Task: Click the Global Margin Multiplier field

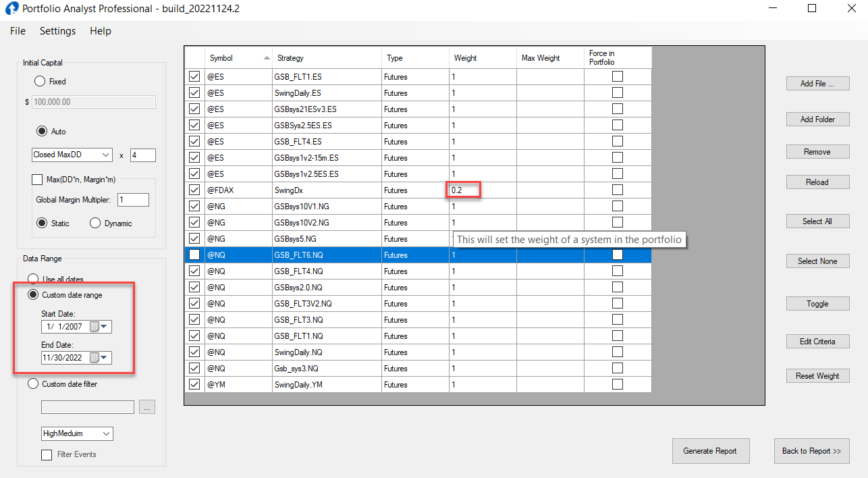Action: pos(133,200)
